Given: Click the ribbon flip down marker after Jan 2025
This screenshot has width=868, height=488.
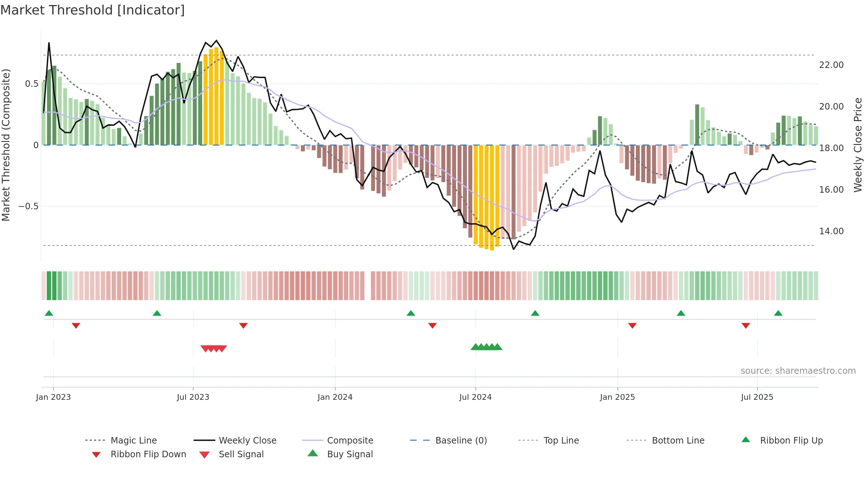Looking at the screenshot, I should [x=633, y=326].
